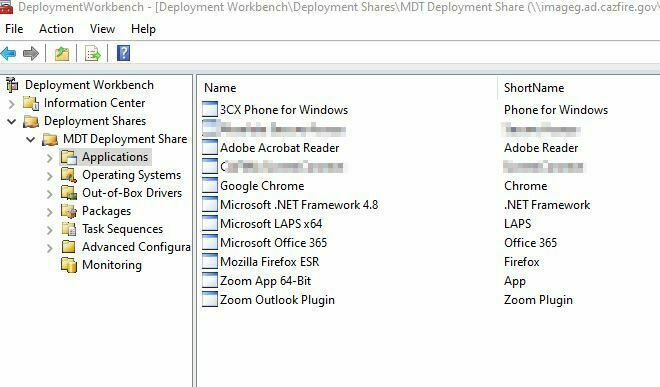Viewport: 660px width, 387px height.
Task: Click the Monitoring folder icon
Action: [x=69, y=265]
